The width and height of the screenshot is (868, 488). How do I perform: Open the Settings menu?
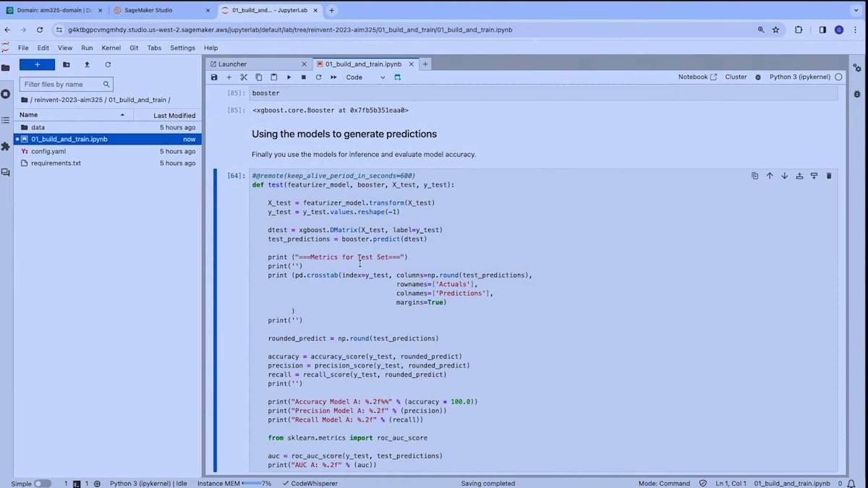(x=182, y=48)
